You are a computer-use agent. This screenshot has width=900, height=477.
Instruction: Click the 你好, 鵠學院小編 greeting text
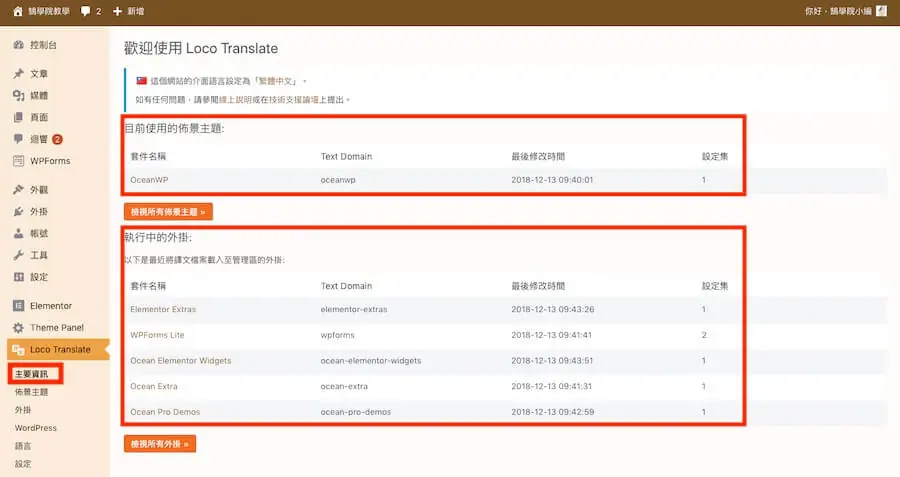[838, 11]
